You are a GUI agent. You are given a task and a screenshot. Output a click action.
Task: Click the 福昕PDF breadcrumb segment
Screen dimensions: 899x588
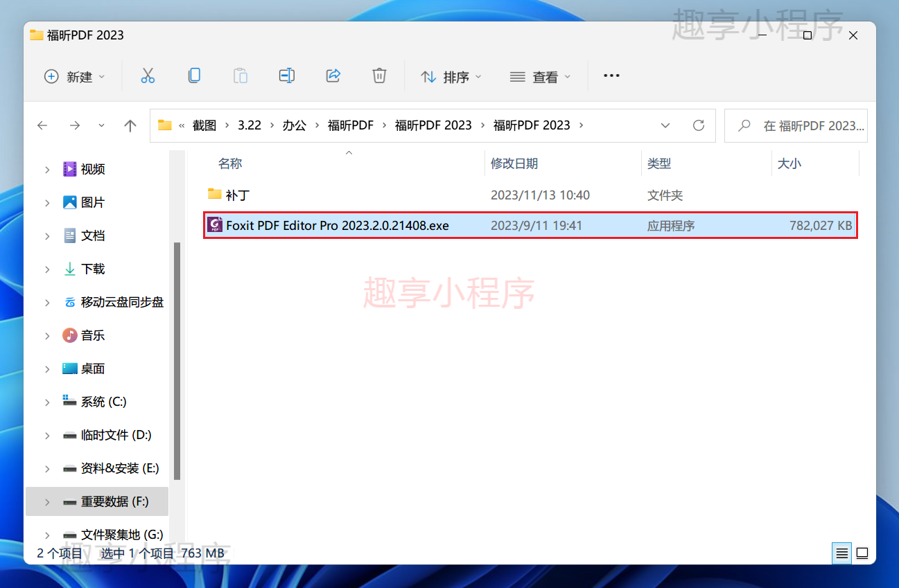click(x=351, y=125)
